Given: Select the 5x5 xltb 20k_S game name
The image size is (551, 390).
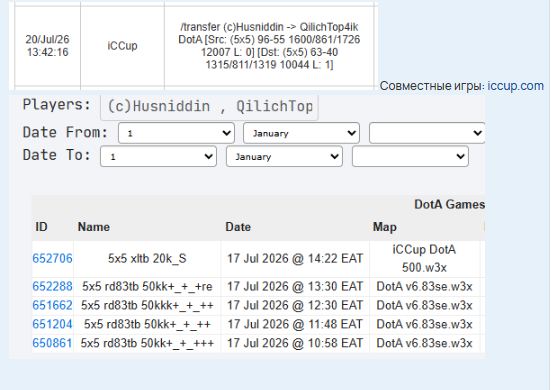Looking at the screenshot, I should pos(147,259).
